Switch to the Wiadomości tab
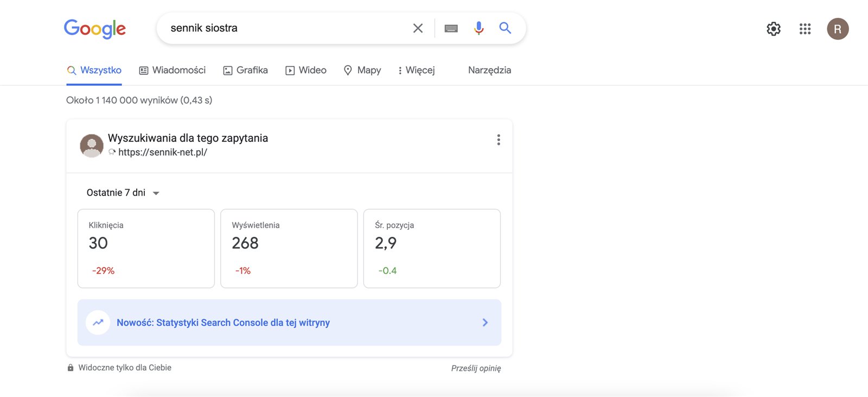The image size is (868, 397). pyautogui.click(x=173, y=70)
